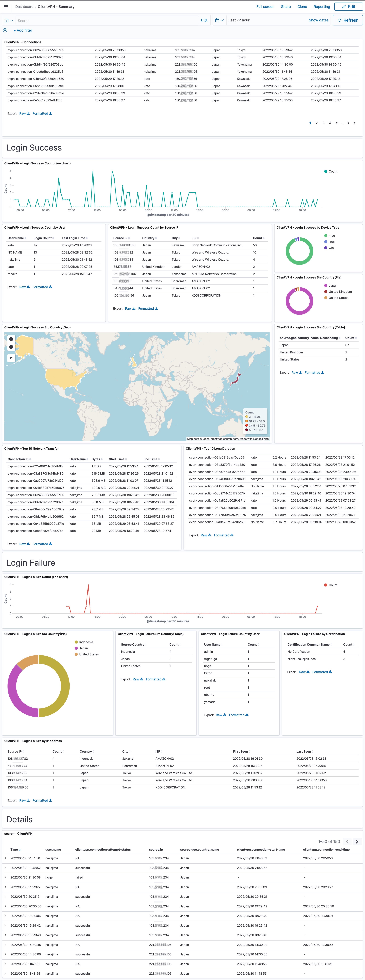Zoom in on the geo map
The height and width of the screenshot is (980, 365).
pos(11,339)
